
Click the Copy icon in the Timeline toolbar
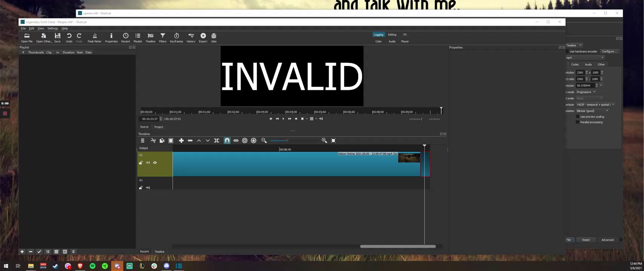(x=162, y=140)
